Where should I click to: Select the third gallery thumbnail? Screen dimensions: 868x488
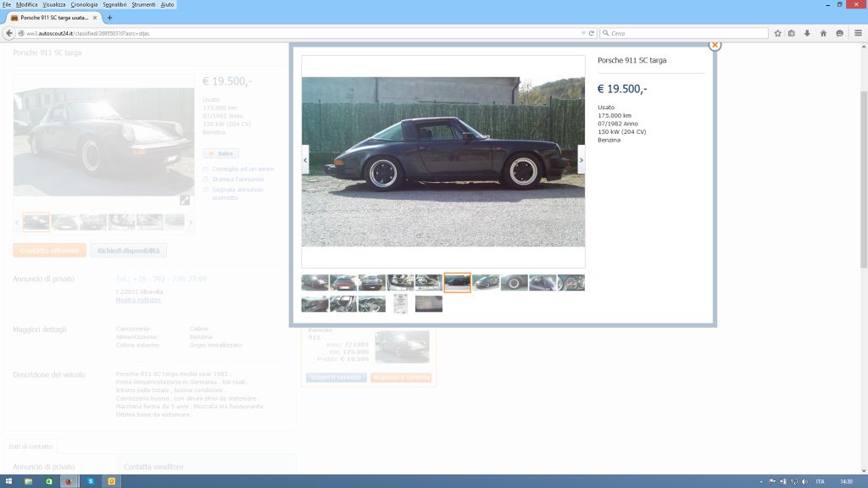pos(372,283)
